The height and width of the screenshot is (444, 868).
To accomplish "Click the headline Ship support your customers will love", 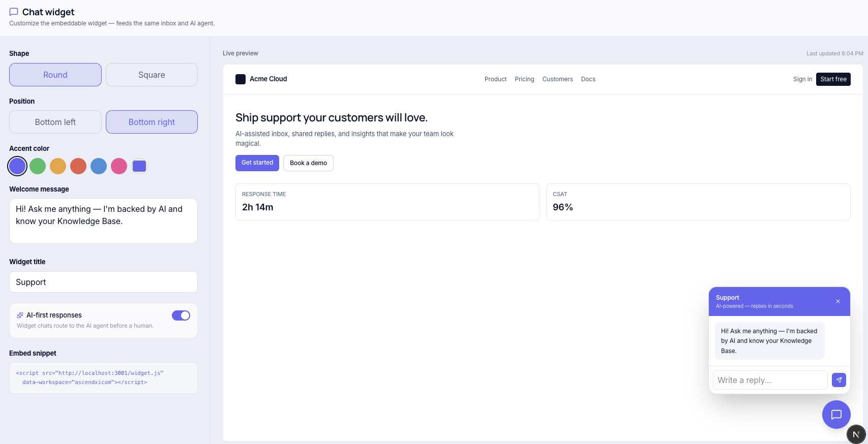I will click(332, 118).
